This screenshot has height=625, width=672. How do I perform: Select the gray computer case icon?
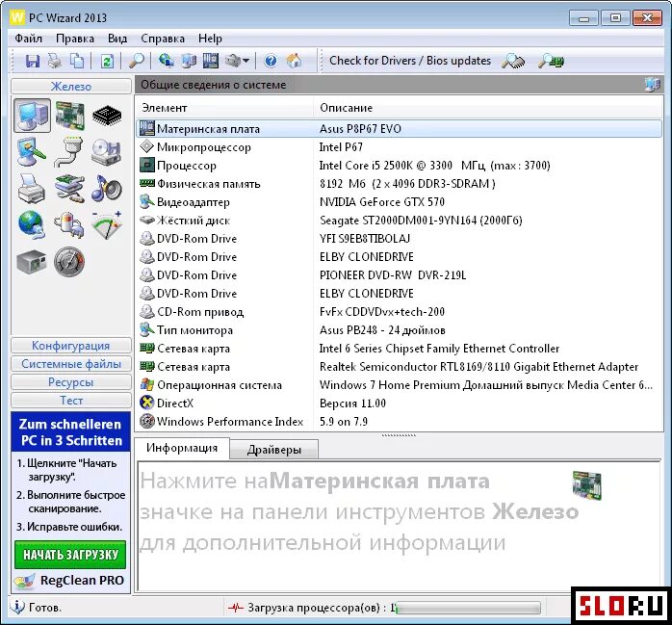tap(31, 261)
